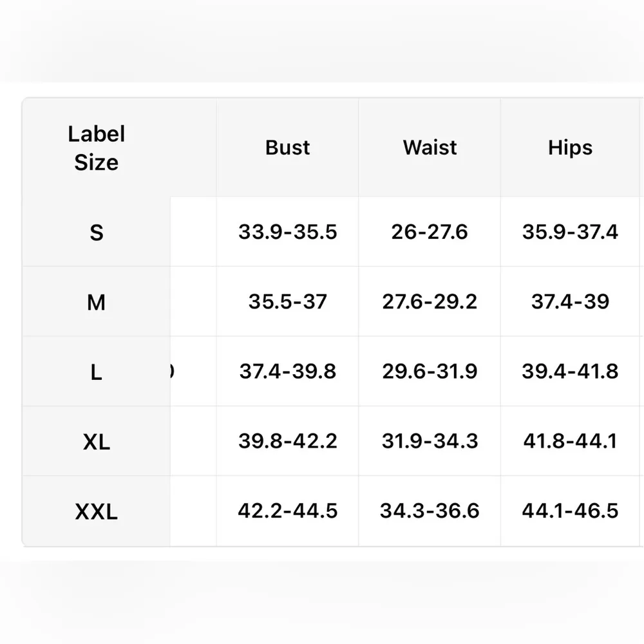Select the M size row label
Screen dimensions: 644x644
pos(97,301)
